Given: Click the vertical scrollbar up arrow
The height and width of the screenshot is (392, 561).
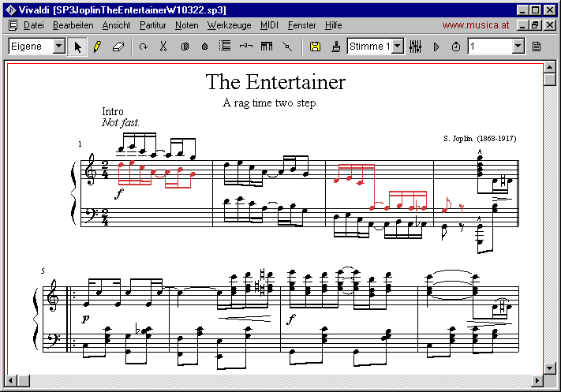Looking at the screenshot, I should (x=550, y=67).
